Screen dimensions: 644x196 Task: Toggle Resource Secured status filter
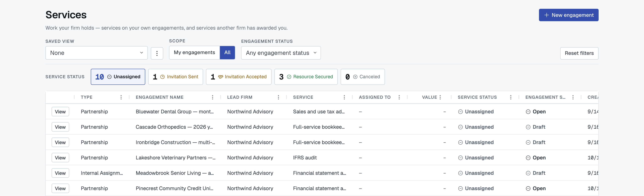306,77
